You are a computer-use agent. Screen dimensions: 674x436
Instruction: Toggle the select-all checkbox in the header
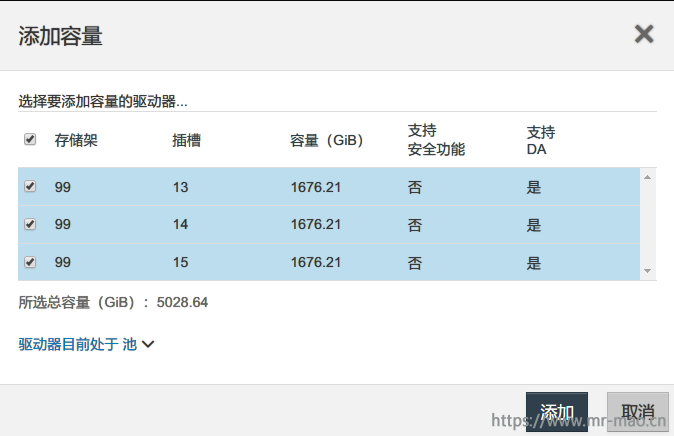[30, 139]
